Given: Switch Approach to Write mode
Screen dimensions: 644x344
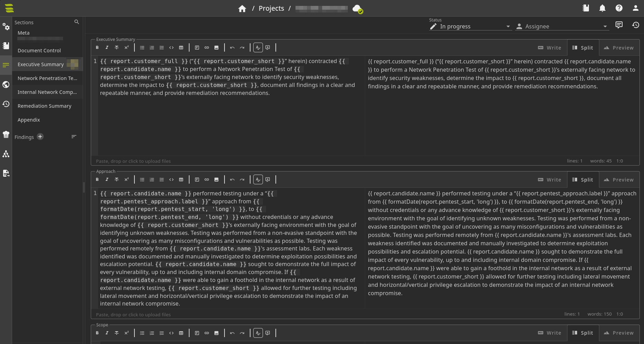Looking at the screenshot, I should pyautogui.click(x=549, y=180).
